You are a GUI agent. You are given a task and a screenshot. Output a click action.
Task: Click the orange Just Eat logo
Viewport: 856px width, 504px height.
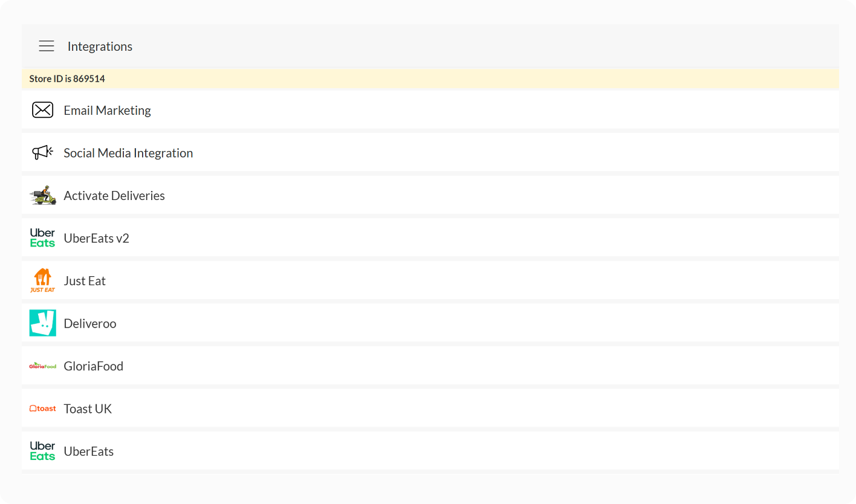(x=42, y=280)
